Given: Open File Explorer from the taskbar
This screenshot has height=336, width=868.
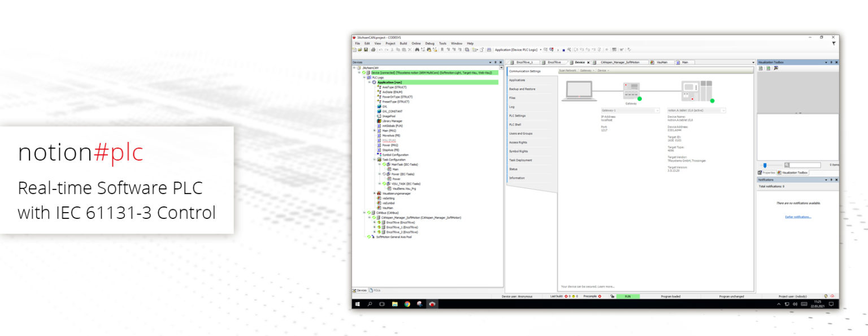Looking at the screenshot, I should pyautogui.click(x=394, y=304).
